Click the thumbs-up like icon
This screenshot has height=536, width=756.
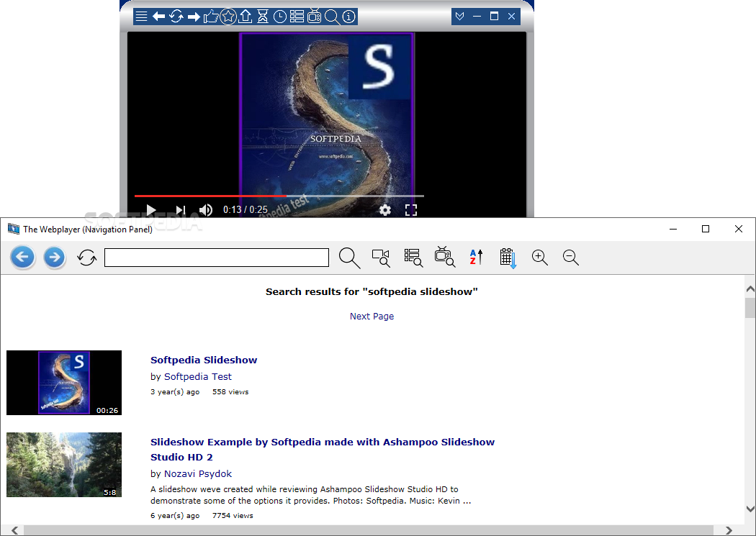coord(211,17)
